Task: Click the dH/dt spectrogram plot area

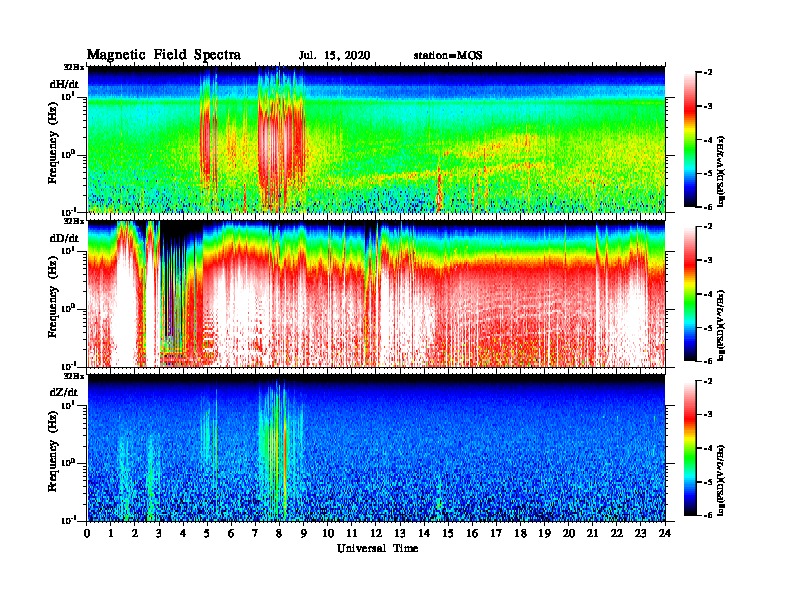Action: point(376,139)
